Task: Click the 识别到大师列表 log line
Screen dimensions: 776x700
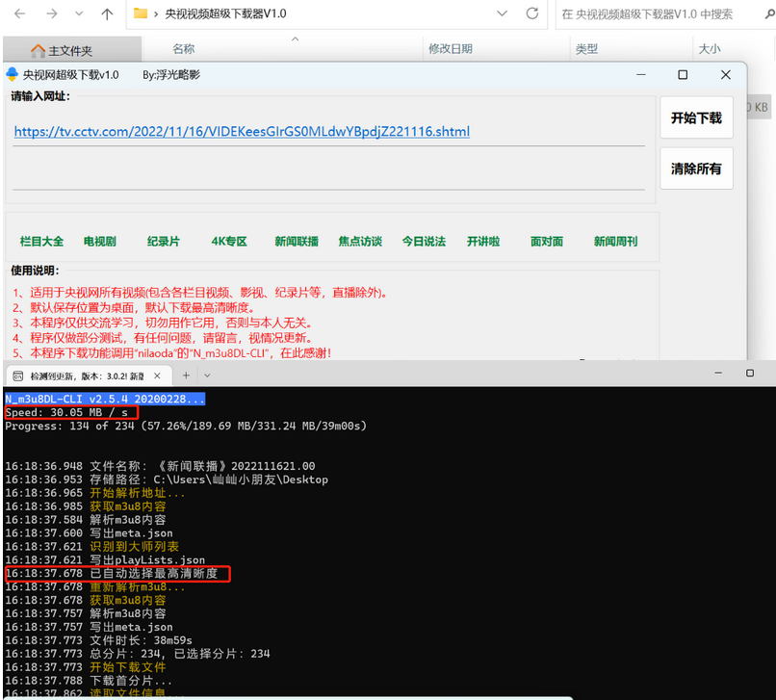Action: pos(92,547)
